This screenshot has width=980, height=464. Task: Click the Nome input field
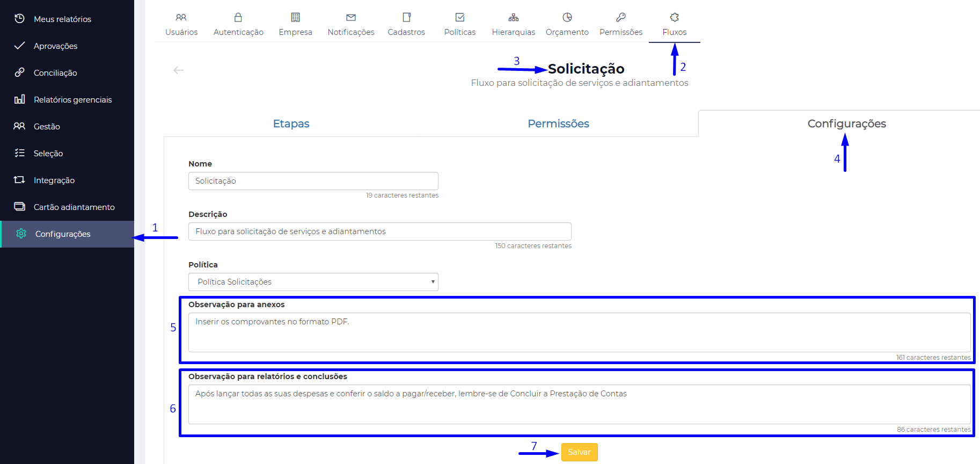tap(313, 181)
